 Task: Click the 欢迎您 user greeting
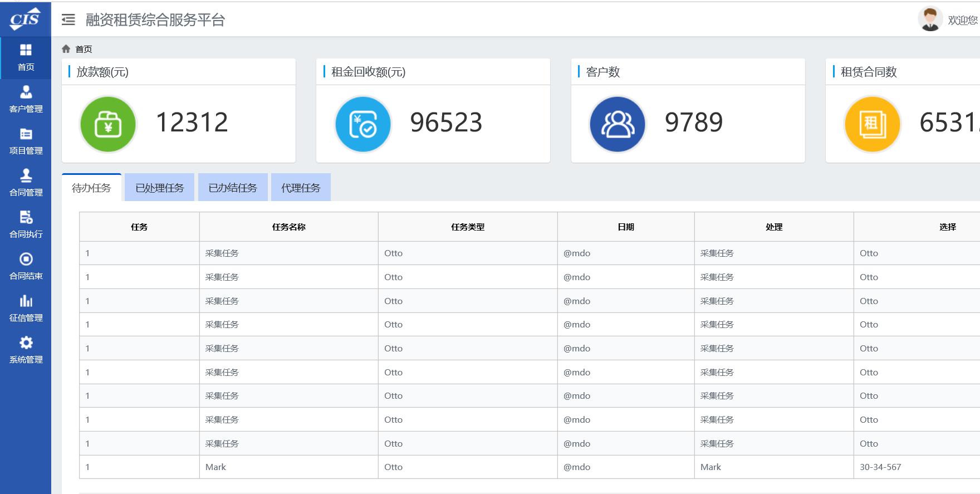pyautogui.click(x=963, y=20)
